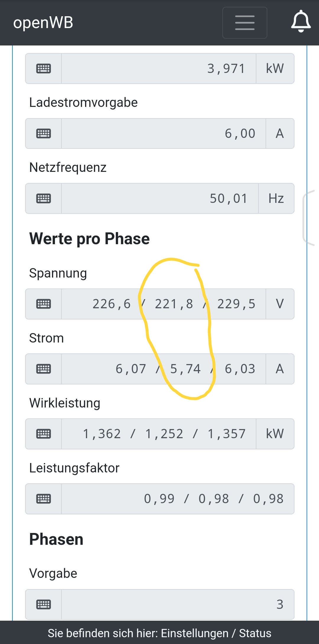319x644 pixels.
Task: Click the Einstellungen / Status breadcrumb footer
Action: 159,633
